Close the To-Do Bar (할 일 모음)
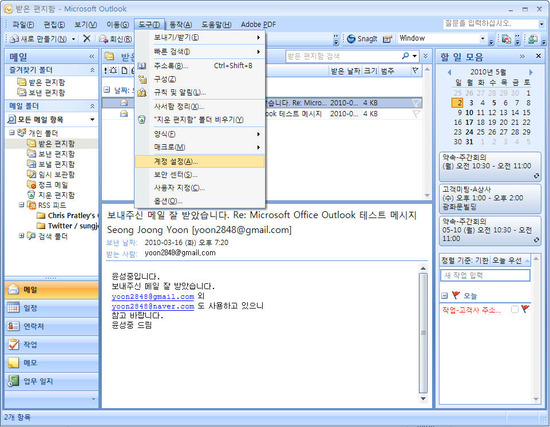550x427 pixels. click(x=538, y=56)
